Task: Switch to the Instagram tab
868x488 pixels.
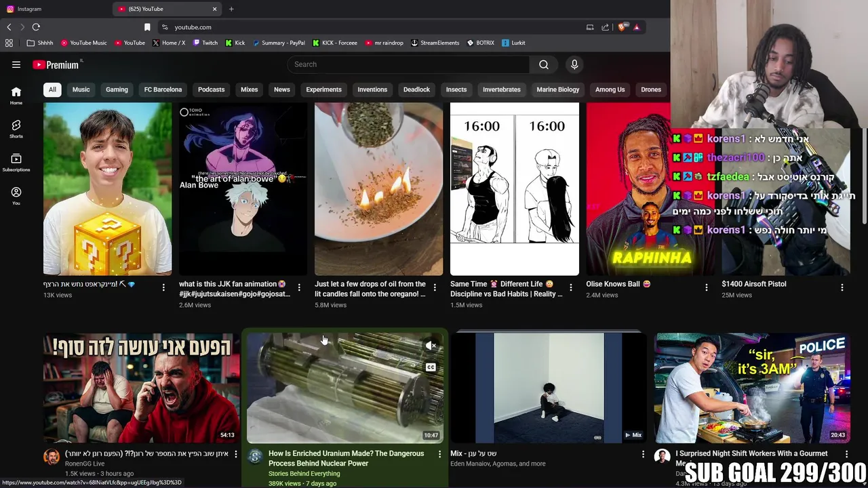Action: click(x=54, y=9)
